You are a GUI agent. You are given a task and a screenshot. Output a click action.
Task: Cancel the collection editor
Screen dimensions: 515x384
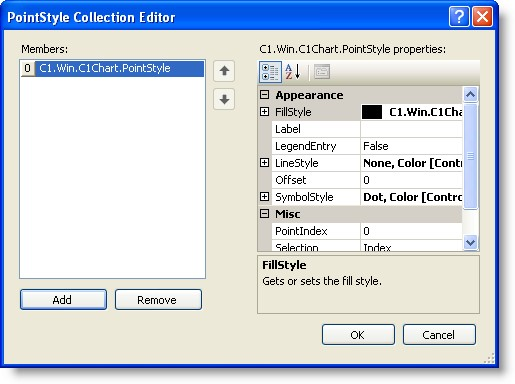pyautogui.click(x=439, y=335)
